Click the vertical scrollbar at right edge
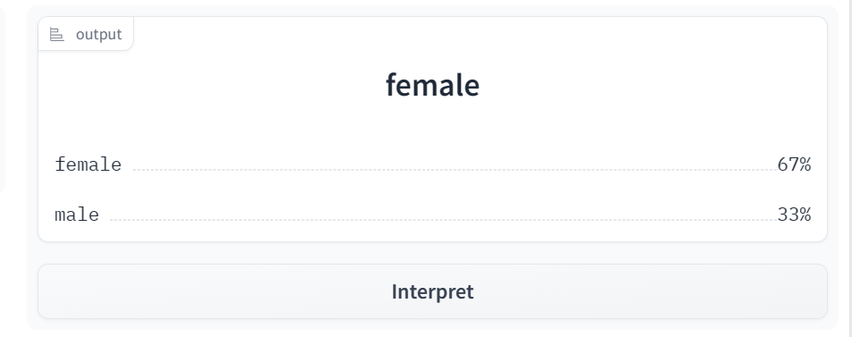This screenshot has width=868, height=337. (x=851, y=168)
